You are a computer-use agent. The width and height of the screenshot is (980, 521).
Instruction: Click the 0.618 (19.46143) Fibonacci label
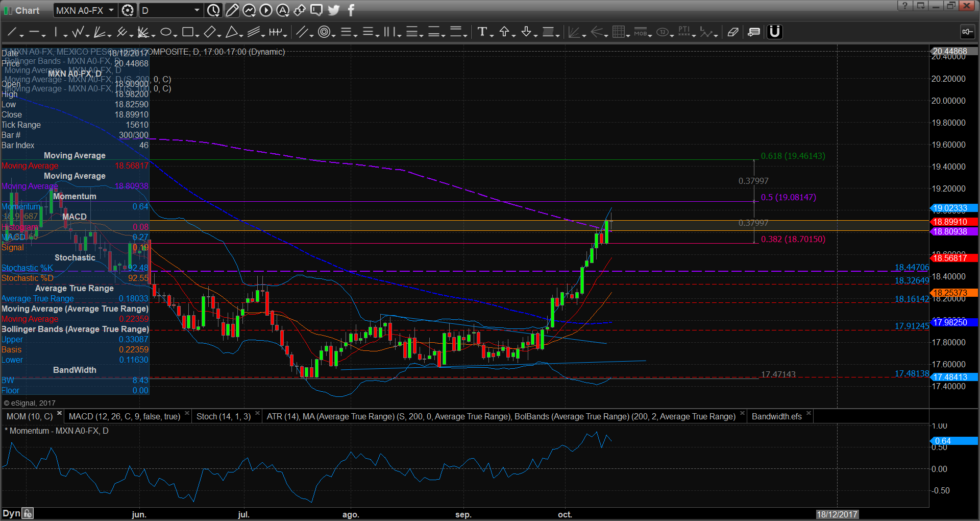pyautogui.click(x=793, y=156)
